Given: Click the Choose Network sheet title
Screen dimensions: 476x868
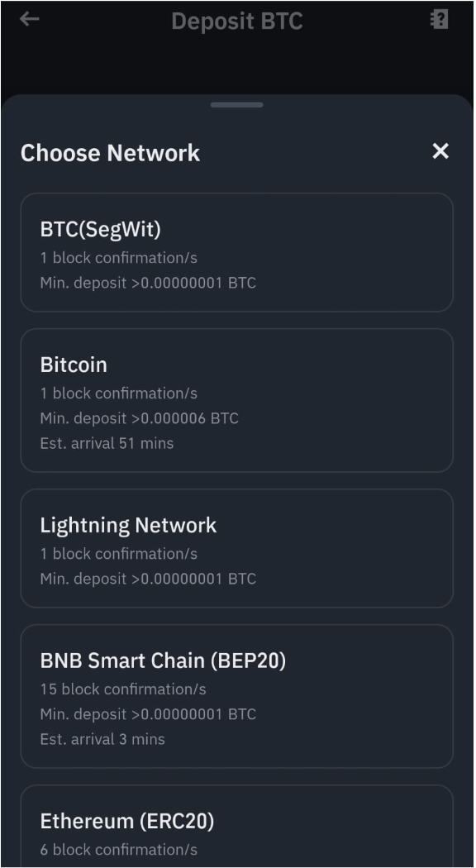Looking at the screenshot, I should point(112,152).
